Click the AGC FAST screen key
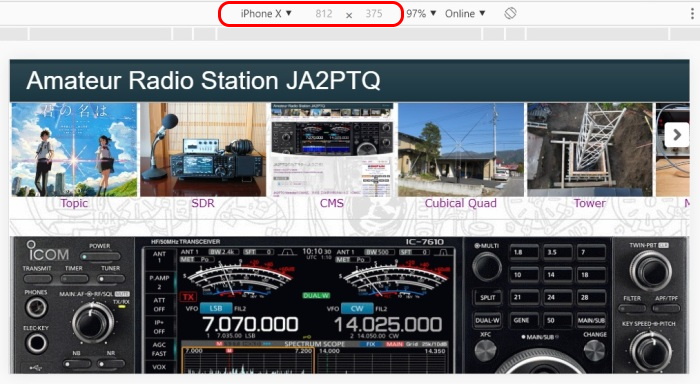Screen dimensions: 700x384 (159, 349)
